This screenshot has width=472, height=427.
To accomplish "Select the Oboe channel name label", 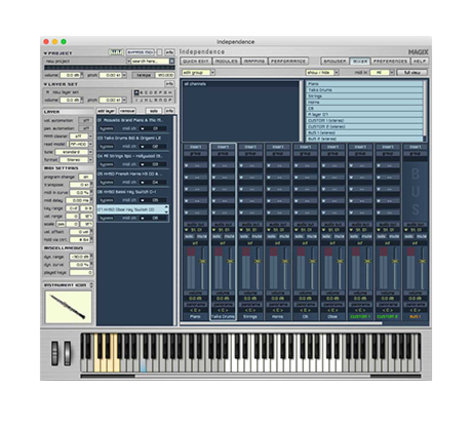I will [333, 317].
